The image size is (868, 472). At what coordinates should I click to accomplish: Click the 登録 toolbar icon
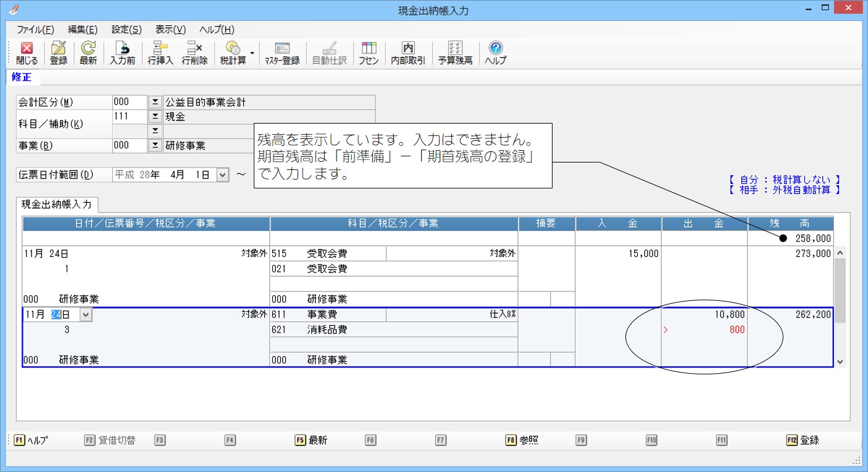click(x=59, y=53)
